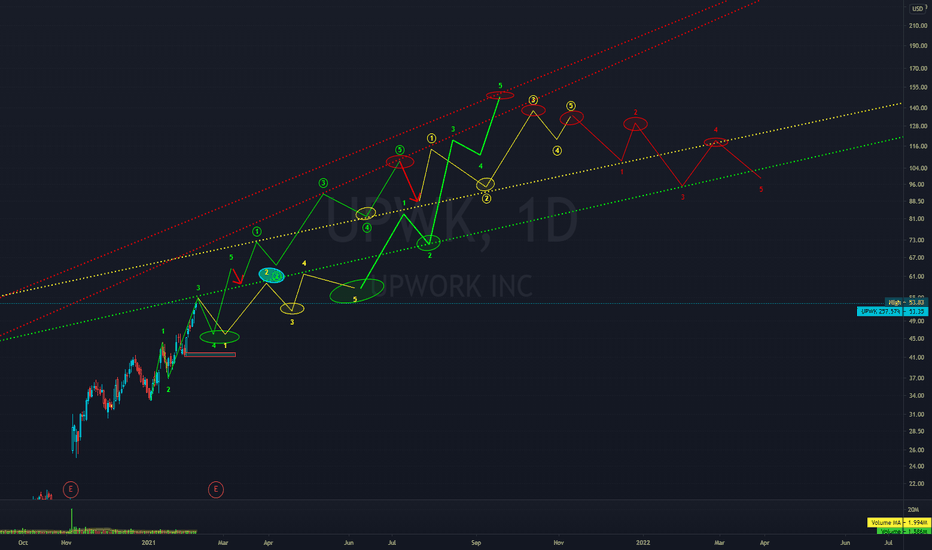Click the 155.00 price axis label
Viewport: 932px width, 550px height.
coord(918,87)
